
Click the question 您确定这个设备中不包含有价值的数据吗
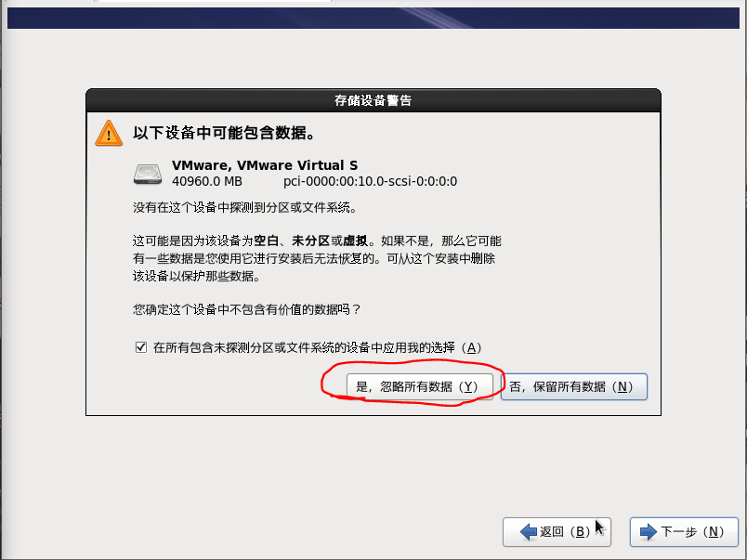click(x=247, y=309)
